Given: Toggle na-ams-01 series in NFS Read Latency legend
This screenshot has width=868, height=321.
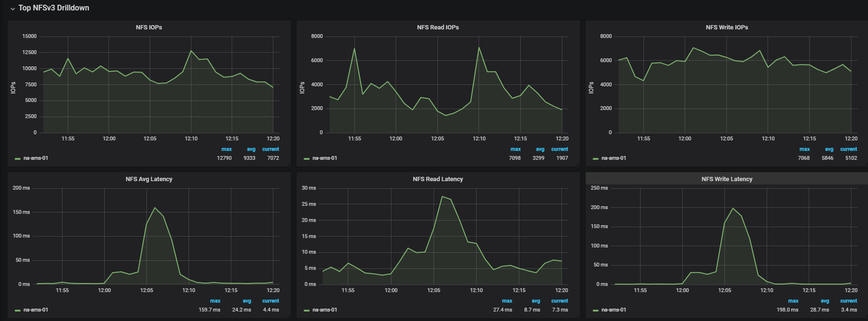Looking at the screenshot, I should point(325,310).
